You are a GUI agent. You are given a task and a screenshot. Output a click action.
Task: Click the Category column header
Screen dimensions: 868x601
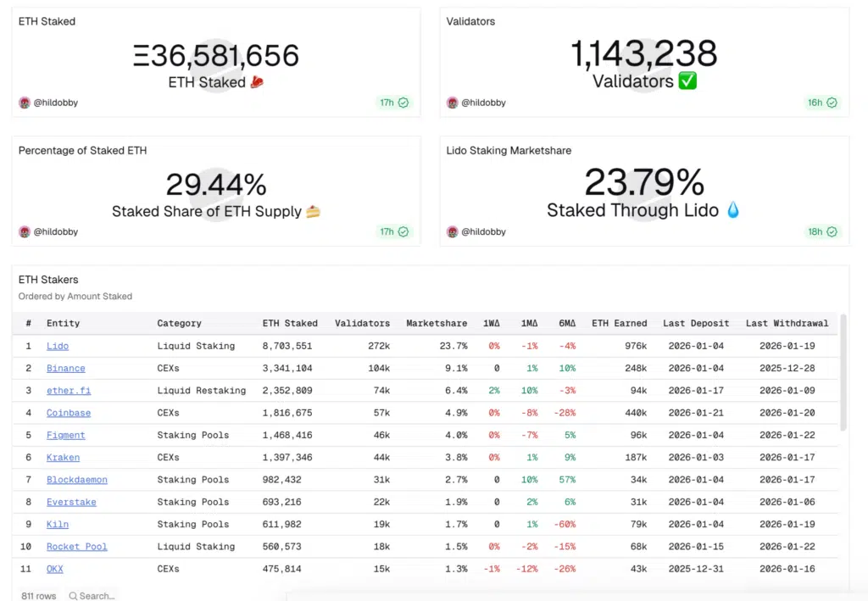(x=179, y=323)
